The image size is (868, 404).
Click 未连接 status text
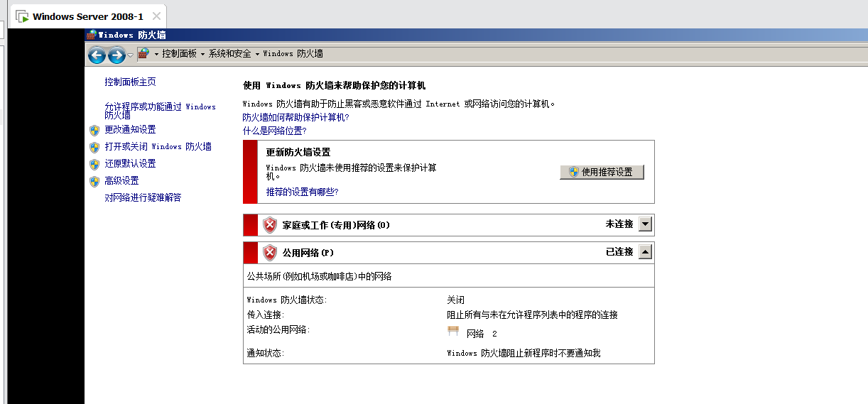click(x=619, y=224)
